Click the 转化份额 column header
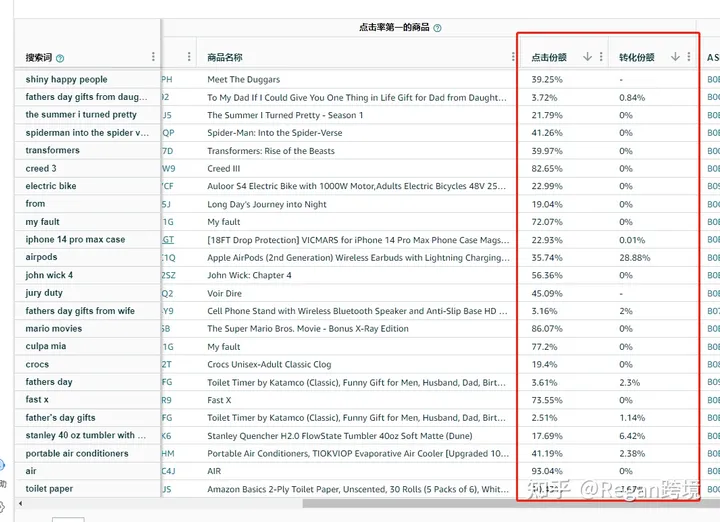 point(636,57)
